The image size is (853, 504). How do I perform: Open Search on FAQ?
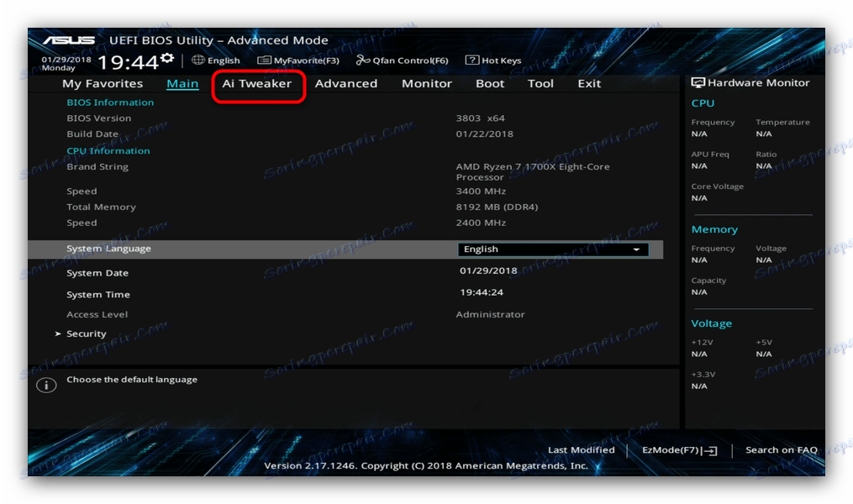pos(782,450)
